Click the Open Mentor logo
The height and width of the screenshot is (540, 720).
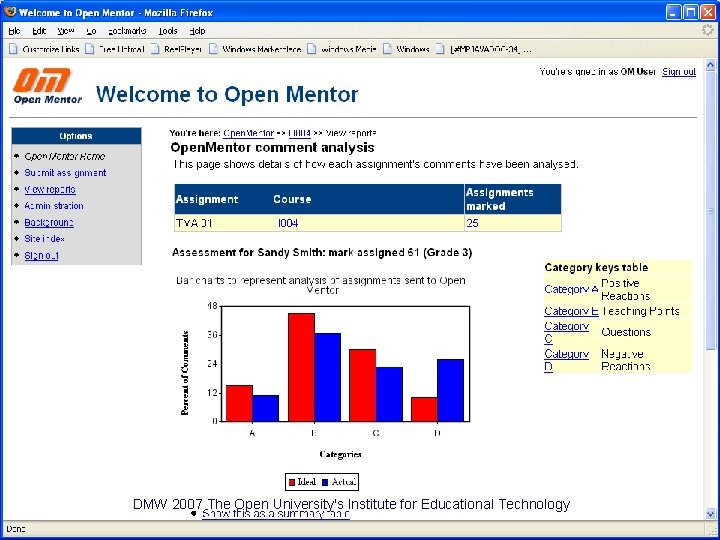click(47, 86)
